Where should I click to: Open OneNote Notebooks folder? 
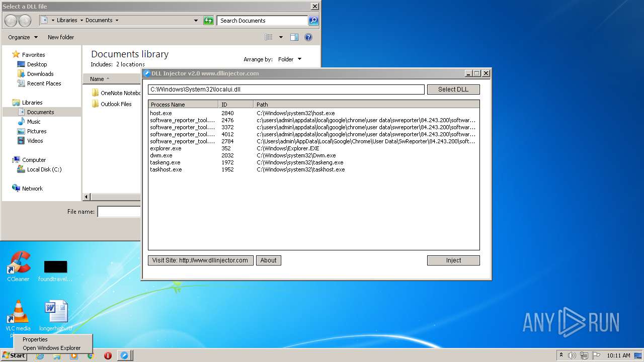click(116, 93)
